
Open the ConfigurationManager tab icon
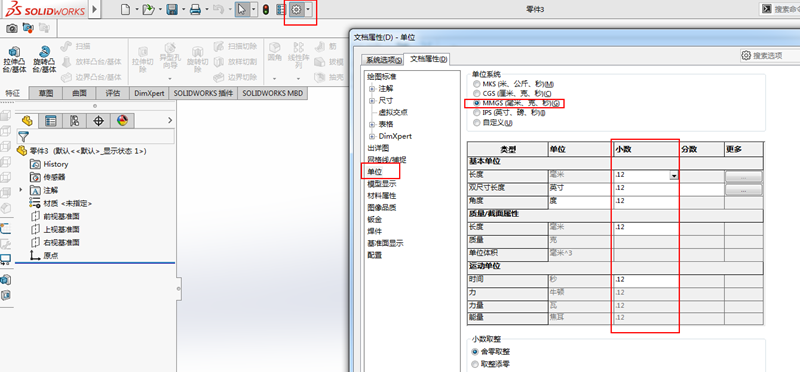74,121
